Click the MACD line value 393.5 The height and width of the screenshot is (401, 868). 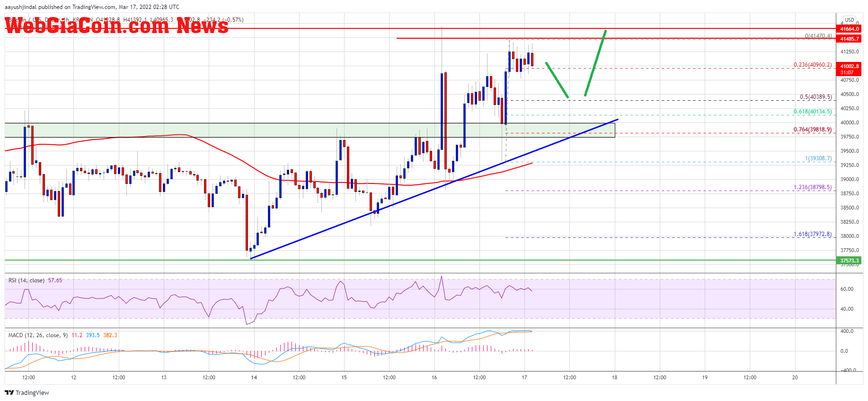pyautogui.click(x=92, y=335)
